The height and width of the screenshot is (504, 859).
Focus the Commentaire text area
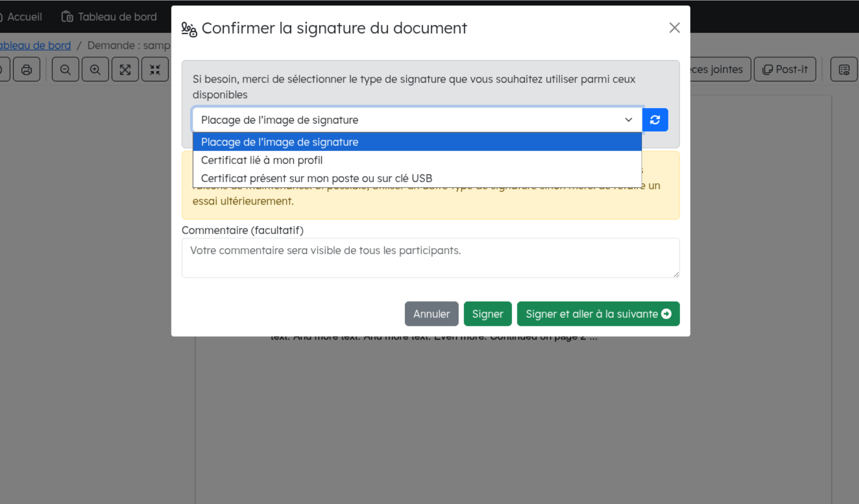pos(430,258)
